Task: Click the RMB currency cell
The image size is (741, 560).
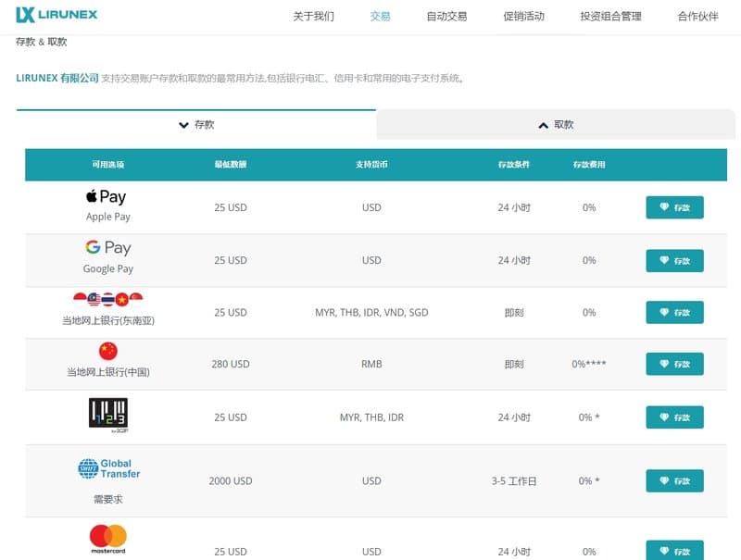Action: pyautogui.click(x=371, y=364)
